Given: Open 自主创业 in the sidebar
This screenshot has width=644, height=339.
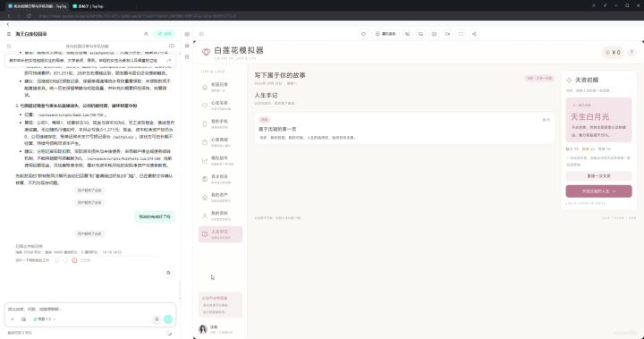Looking at the screenshot, I should (220, 179).
